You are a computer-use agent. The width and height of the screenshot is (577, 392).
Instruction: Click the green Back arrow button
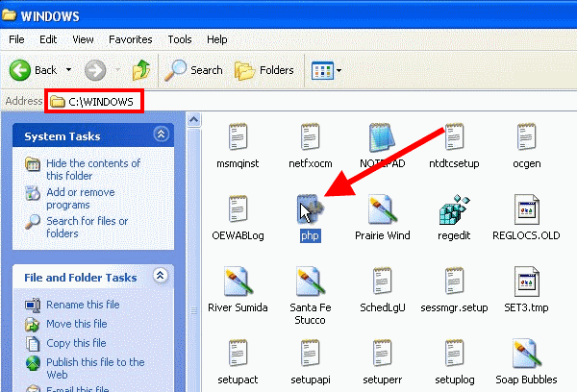[20, 70]
